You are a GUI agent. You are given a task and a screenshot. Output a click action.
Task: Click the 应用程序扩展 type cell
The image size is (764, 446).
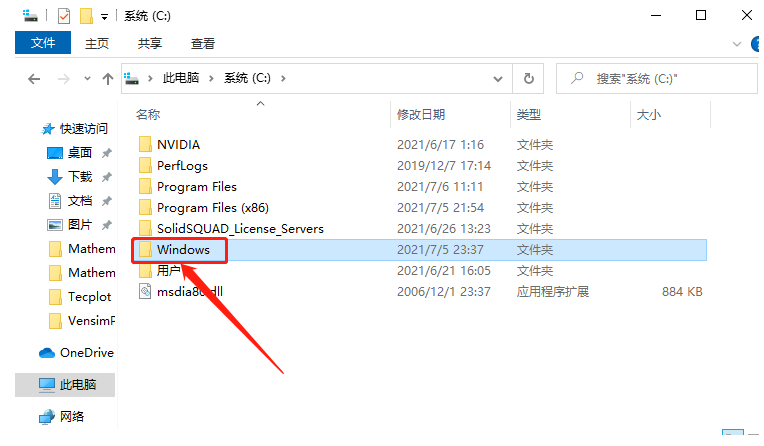553,291
